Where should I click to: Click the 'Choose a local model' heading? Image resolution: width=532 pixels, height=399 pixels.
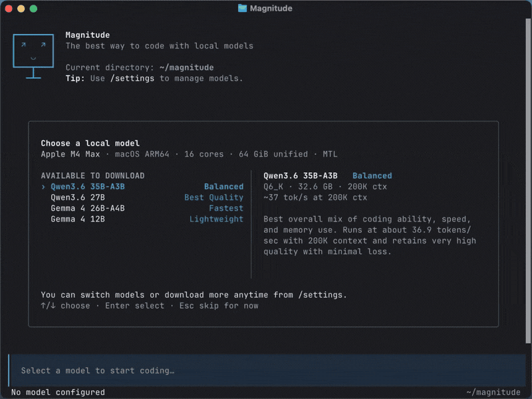[x=90, y=143]
